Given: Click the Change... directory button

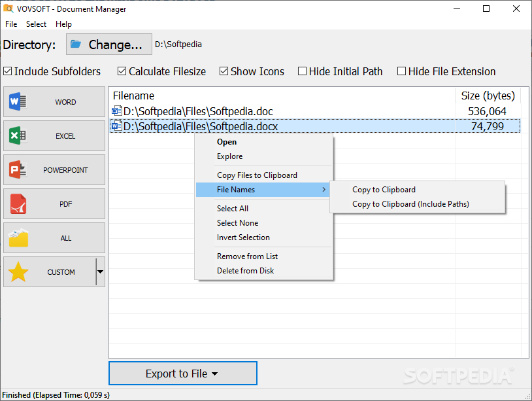Looking at the screenshot, I should (109, 44).
